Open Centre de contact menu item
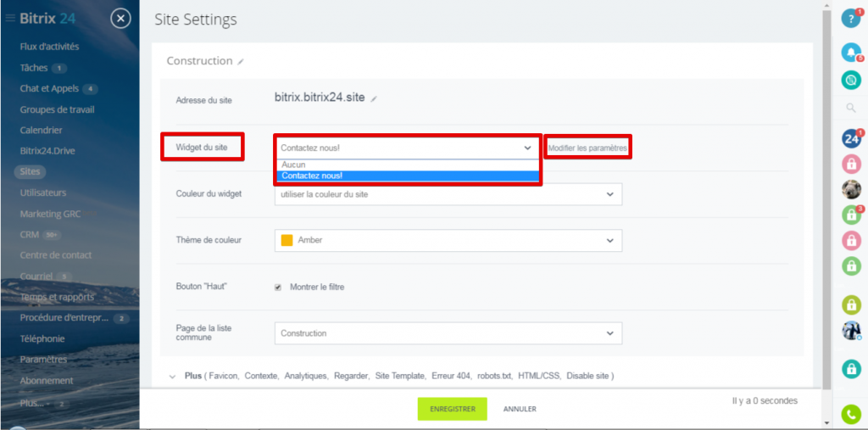 56,255
